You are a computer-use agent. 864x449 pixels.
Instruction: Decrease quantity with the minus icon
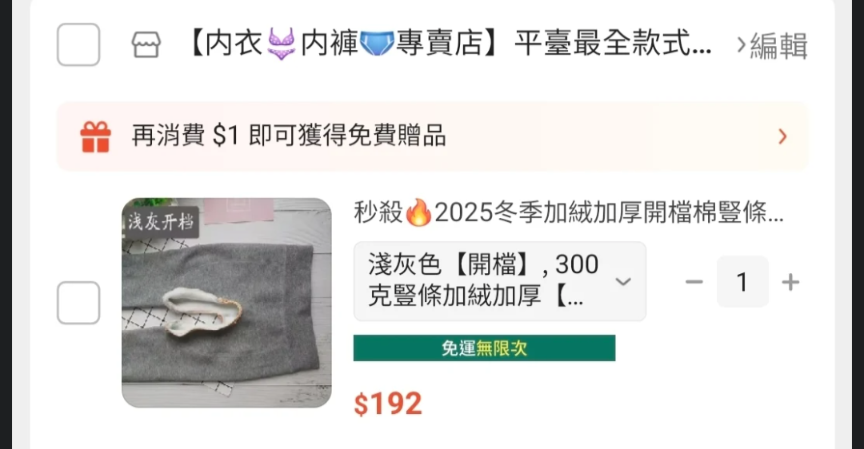point(694,282)
